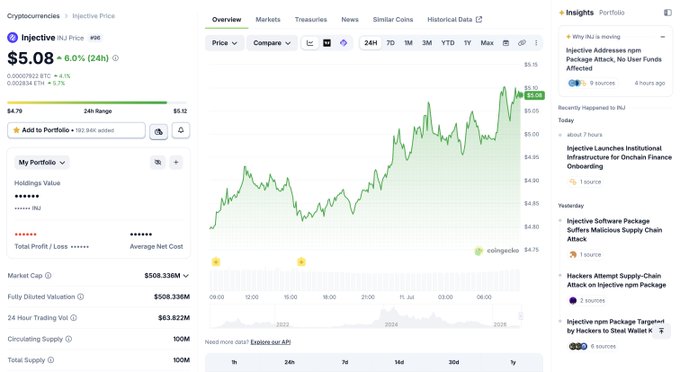The width and height of the screenshot is (680, 372).
Task: Open the Price dropdown
Action: point(224,43)
